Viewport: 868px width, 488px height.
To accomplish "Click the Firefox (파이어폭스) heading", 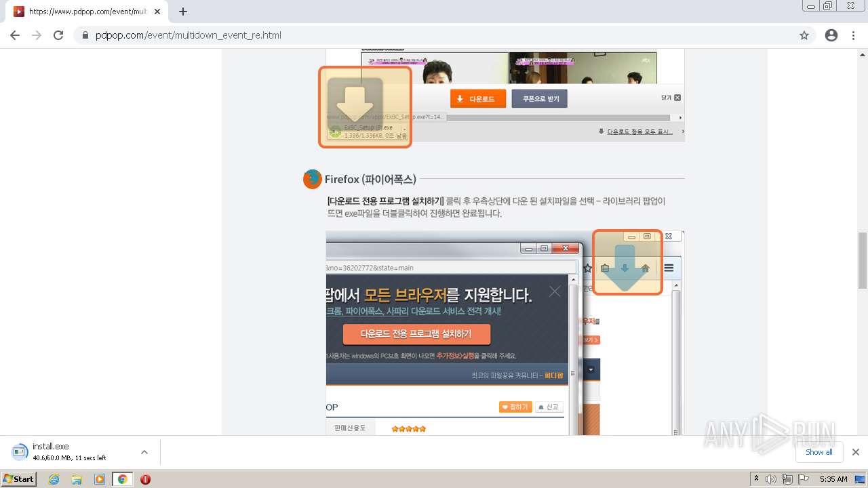I will click(370, 180).
